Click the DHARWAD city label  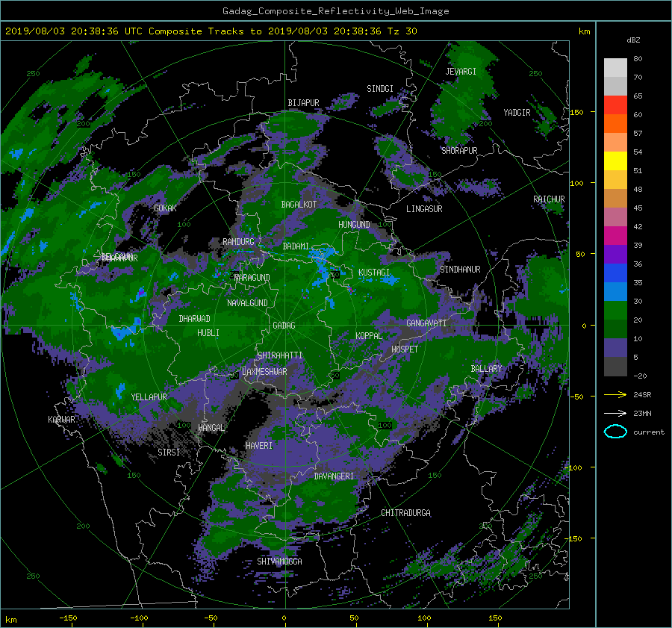click(x=195, y=319)
